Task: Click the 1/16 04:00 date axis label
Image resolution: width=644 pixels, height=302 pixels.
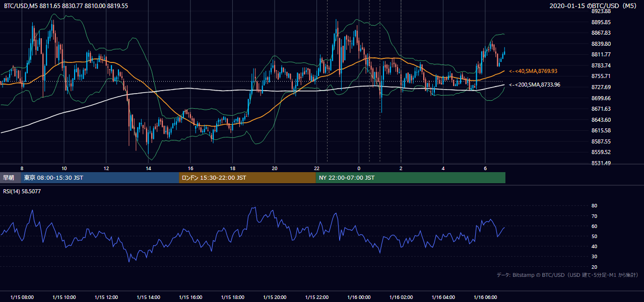Action: [443, 297]
